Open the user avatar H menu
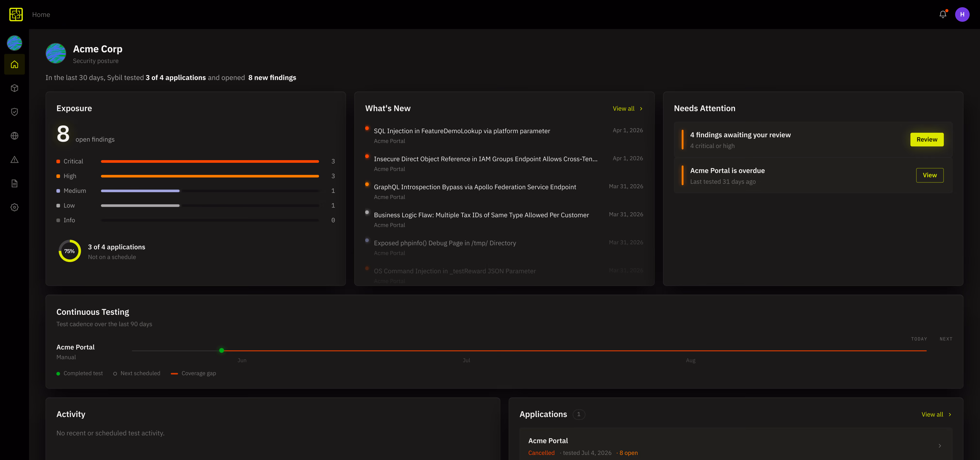 tap(962, 15)
